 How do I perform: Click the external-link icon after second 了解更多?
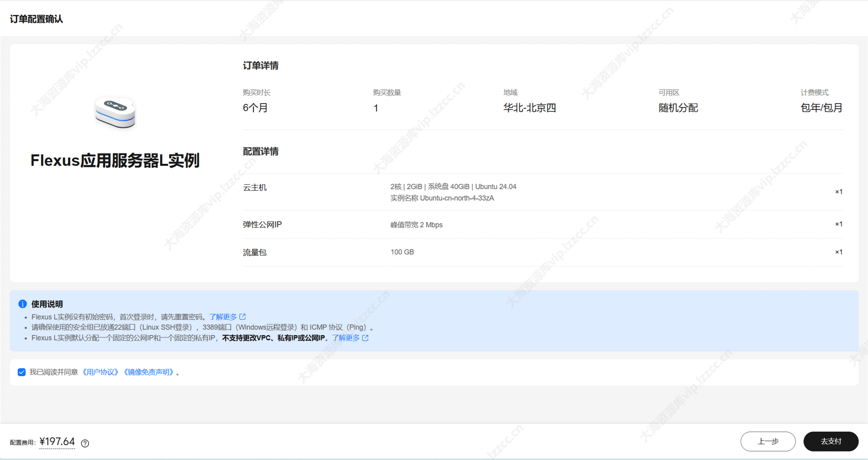pos(366,338)
